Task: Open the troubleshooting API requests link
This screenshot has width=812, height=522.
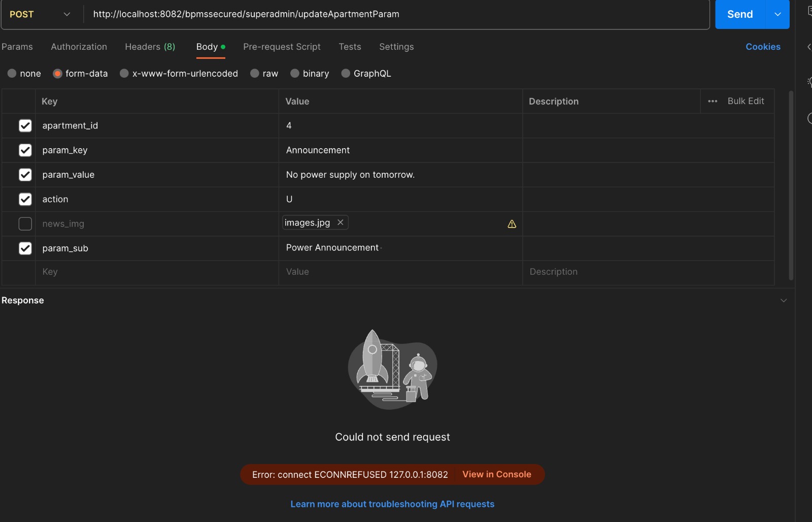Action: point(392,504)
